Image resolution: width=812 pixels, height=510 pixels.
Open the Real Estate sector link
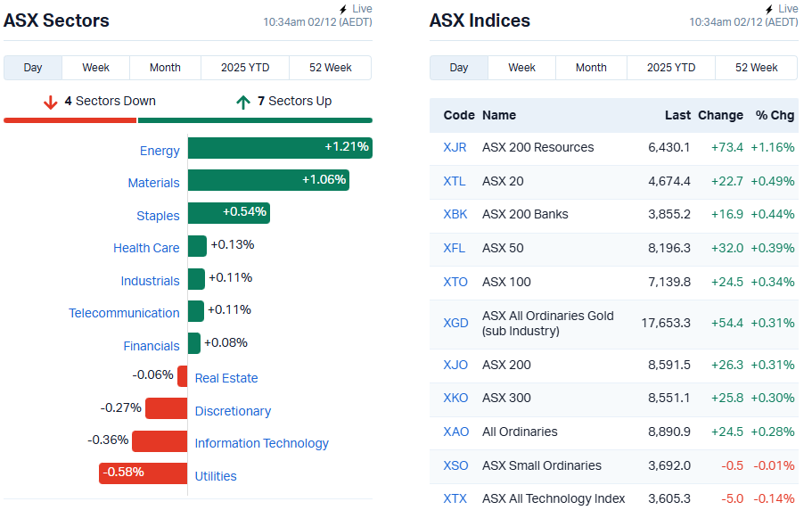point(226,378)
